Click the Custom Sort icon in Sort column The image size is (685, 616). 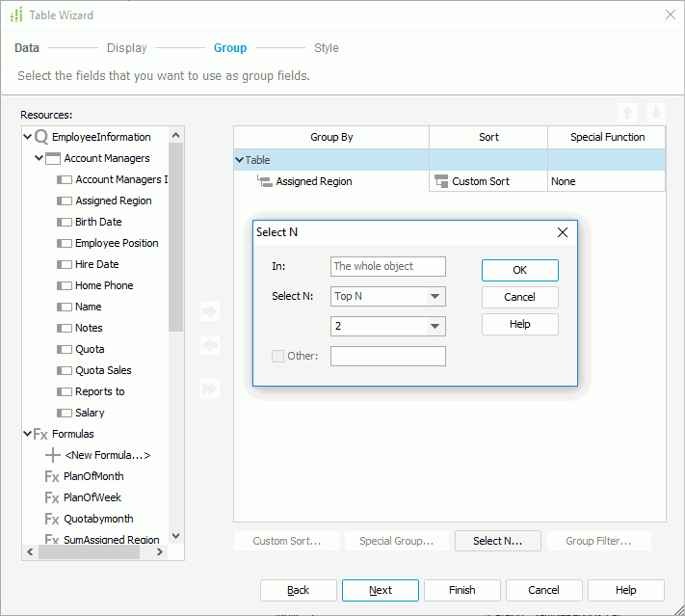coord(441,181)
